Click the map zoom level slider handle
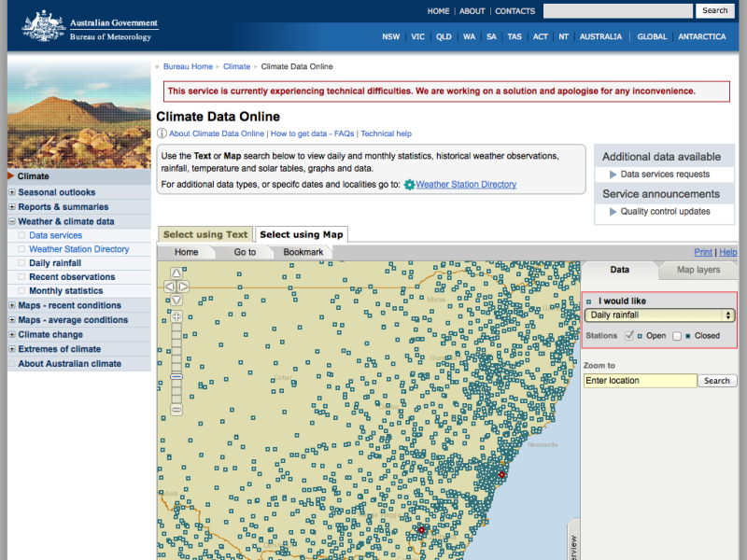This screenshot has width=747, height=560. pyautogui.click(x=176, y=375)
